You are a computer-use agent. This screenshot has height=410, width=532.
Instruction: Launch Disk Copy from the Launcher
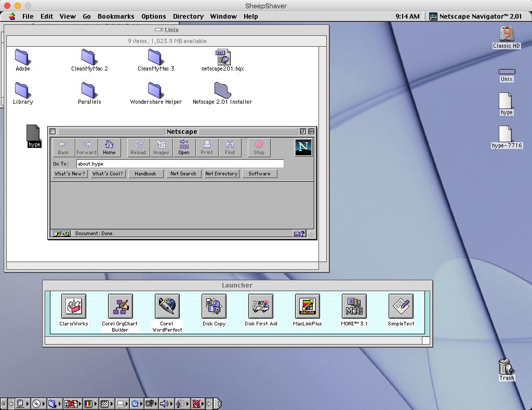click(x=214, y=306)
